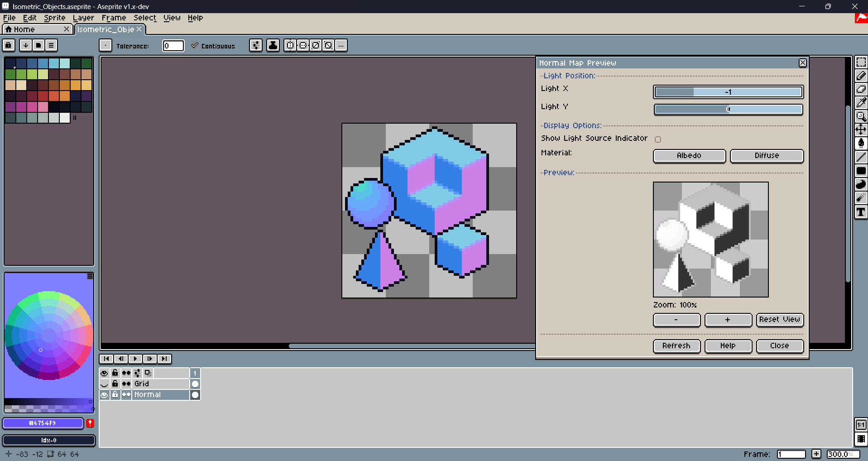Select the Rectangular Marquee tool
The image size is (868, 461).
(x=861, y=62)
